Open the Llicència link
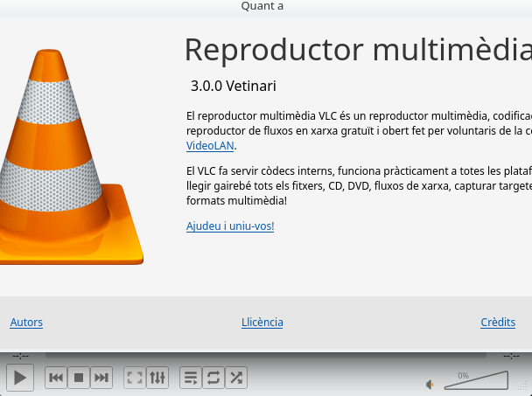Viewport: 532px width, 396px height. coord(262,322)
